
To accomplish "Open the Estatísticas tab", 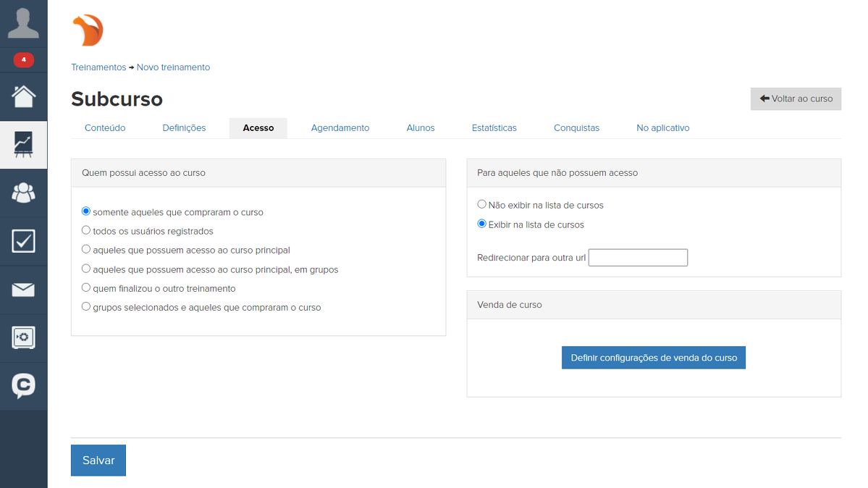I will 494,128.
